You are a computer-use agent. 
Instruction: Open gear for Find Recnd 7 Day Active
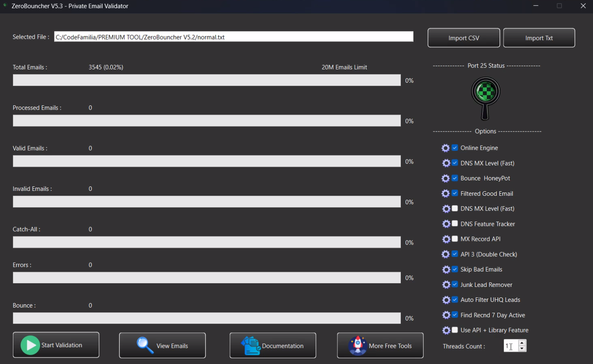click(446, 315)
